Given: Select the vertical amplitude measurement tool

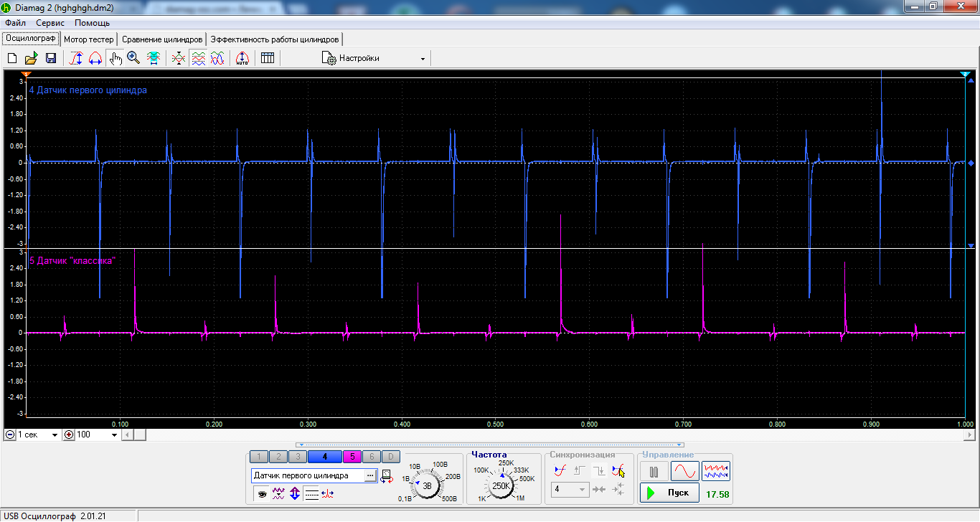Looking at the screenshot, I should pos(75,58).
